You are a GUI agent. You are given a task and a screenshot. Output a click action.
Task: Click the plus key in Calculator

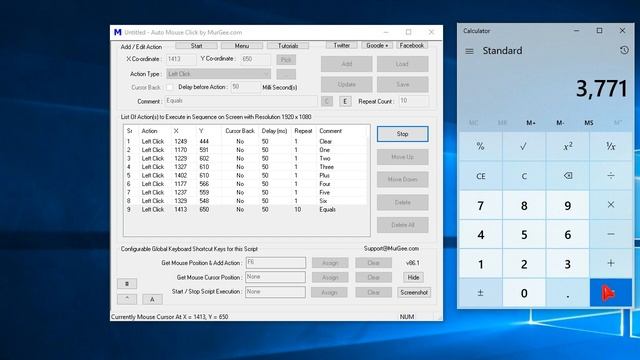tap(611, 263)
